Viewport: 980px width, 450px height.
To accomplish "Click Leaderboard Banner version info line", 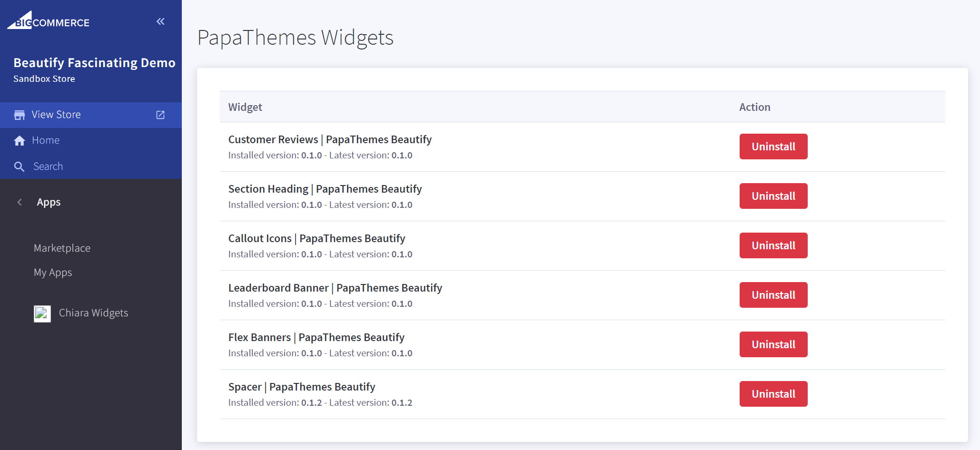I will (x=320, y=303).
